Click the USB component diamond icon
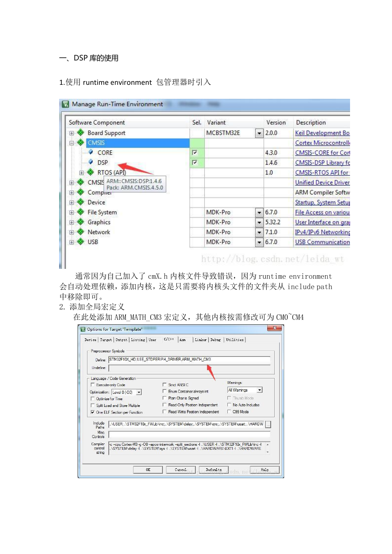This screenshot has width=392, height=554. click(x=80, y=242)
